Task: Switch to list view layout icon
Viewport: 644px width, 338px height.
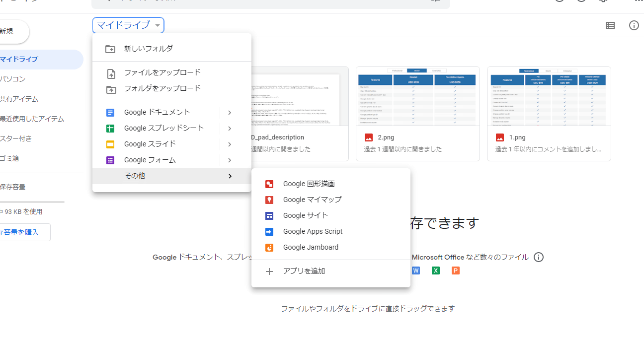Action: (x=610, y=25)
